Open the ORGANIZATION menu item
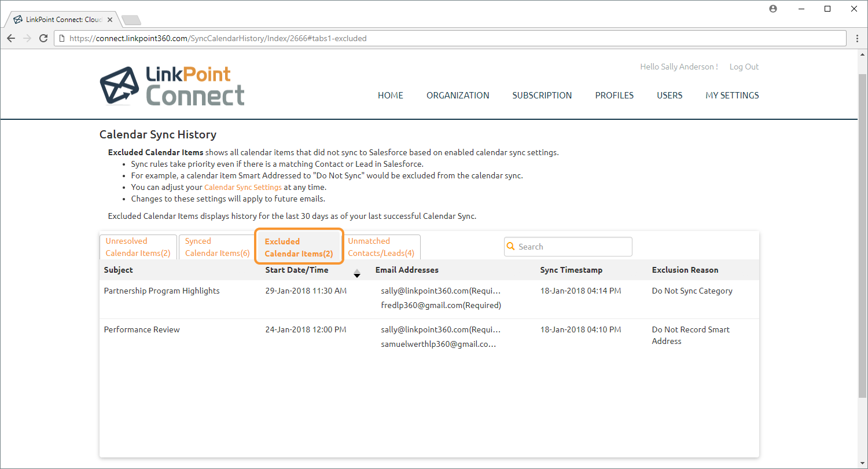This screenshot has width=868, height=469. point(458,96)
